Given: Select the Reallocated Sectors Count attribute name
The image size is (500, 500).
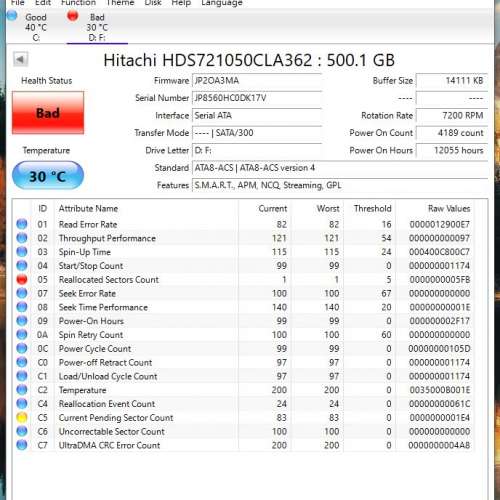Looking at the screenshot, I should click(x=109, y=280).
